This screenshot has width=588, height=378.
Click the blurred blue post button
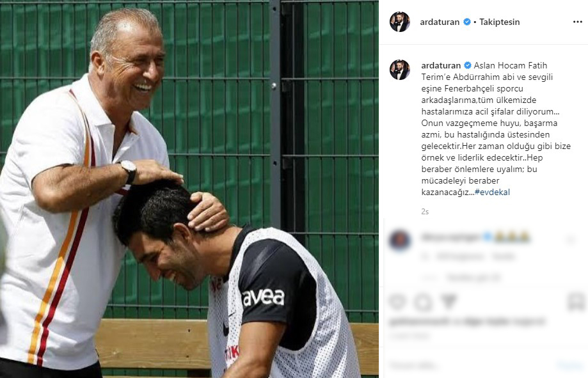(x=569, y=365)
